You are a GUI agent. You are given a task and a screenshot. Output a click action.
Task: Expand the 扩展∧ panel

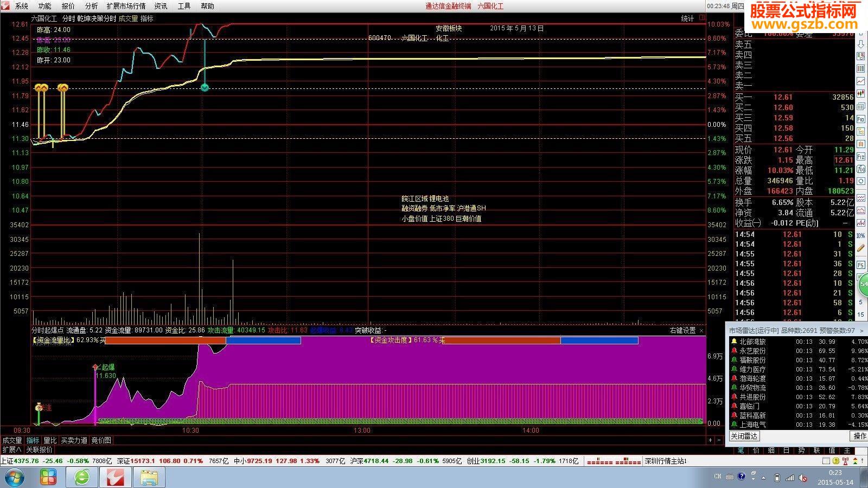tap(12, 450)
